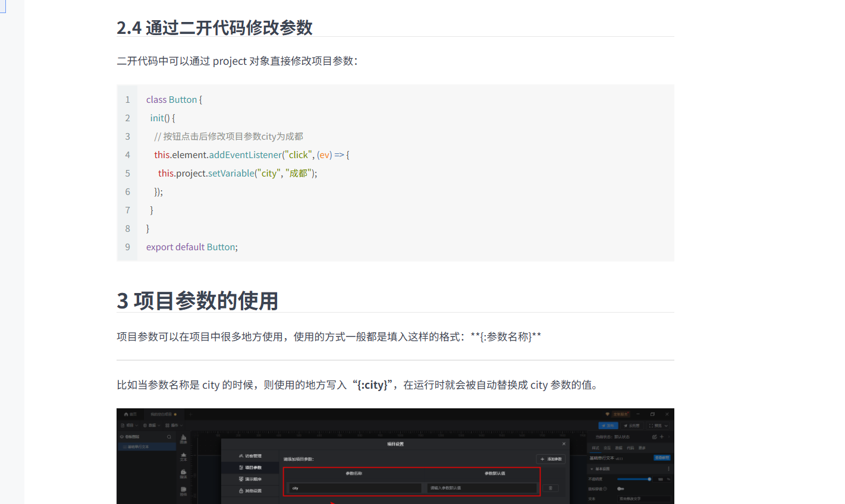Screen dimensions: 845x504
Task: Select the media component icon in the sidebar
Action: [x=183, y=472]
